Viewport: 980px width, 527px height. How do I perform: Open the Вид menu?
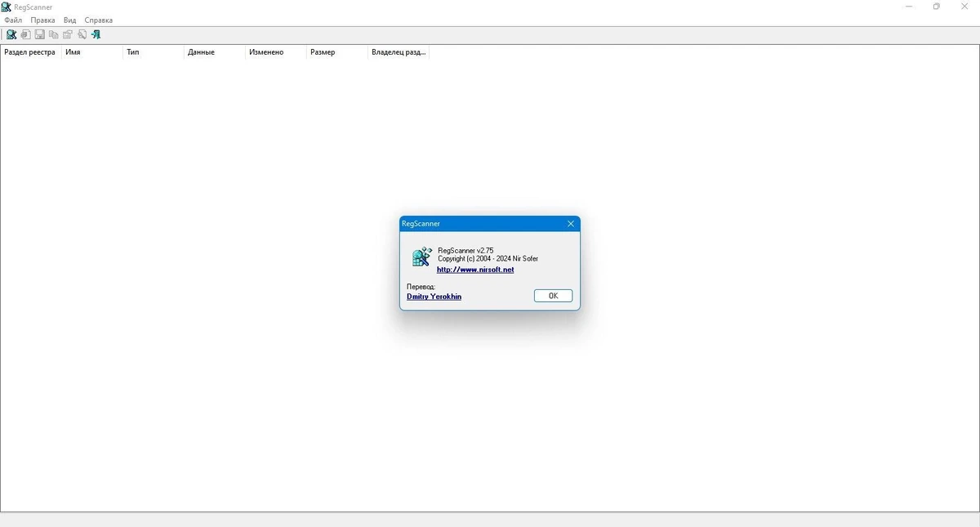pyautogui.click(x=69, y=20)
